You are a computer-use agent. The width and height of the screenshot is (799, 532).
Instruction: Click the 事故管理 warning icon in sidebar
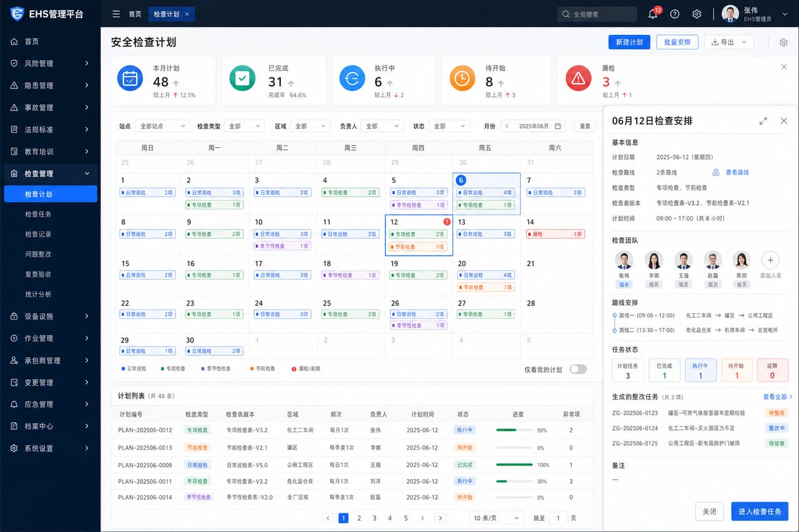[14, 107]
